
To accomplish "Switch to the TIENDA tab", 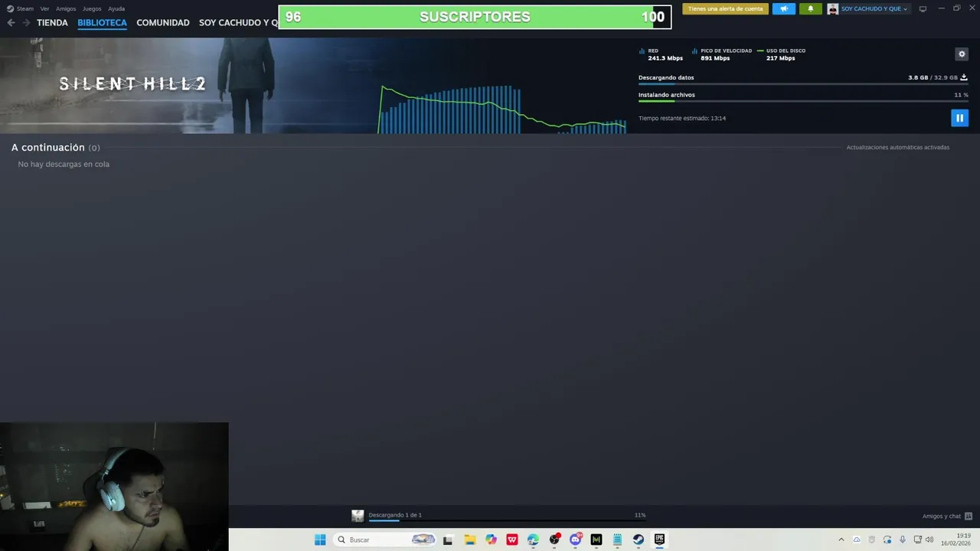I will click(x=52, y=23).
